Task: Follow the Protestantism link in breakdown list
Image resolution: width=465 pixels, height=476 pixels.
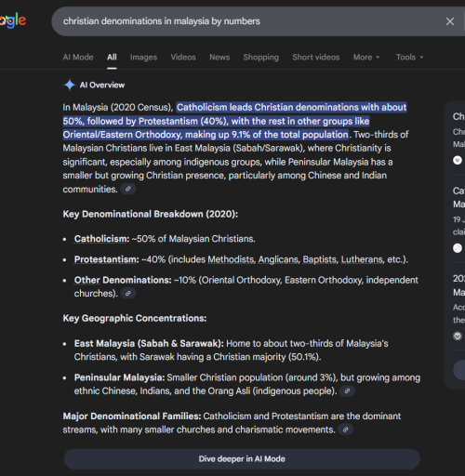Action: pos(106,259)
